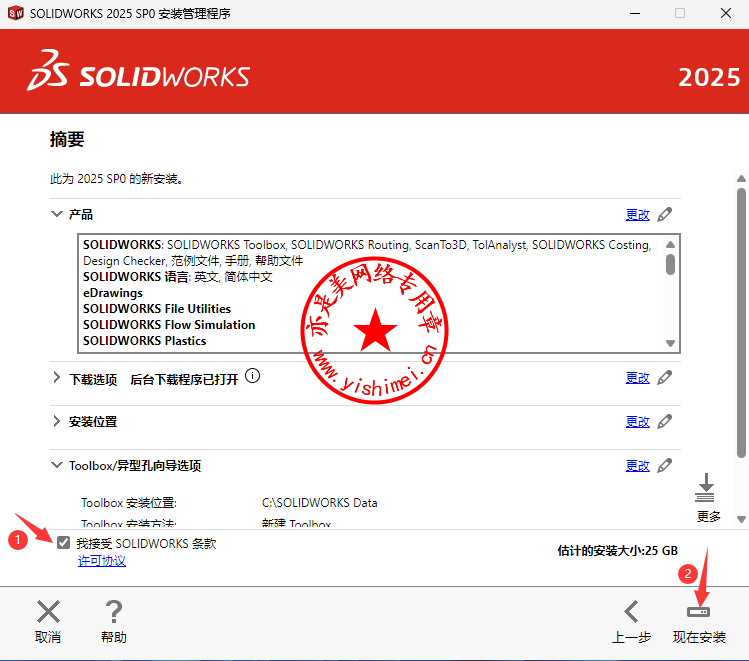Click 此为 2025 SP0 的新安装 text
The image size is (749, 661).
(x=117, y=179)
